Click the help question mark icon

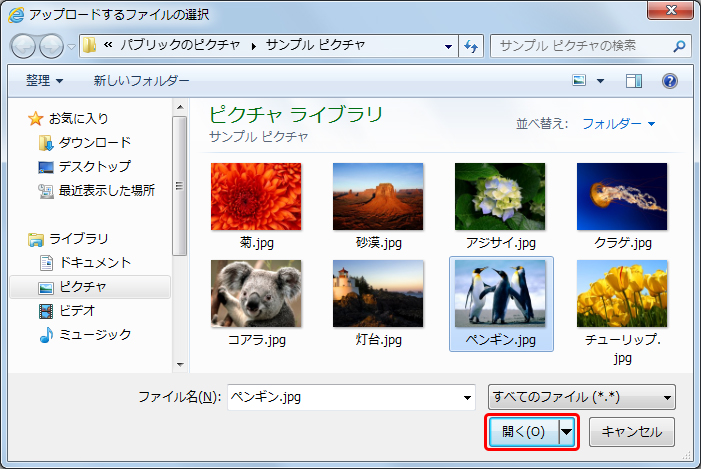coord(670,80)
